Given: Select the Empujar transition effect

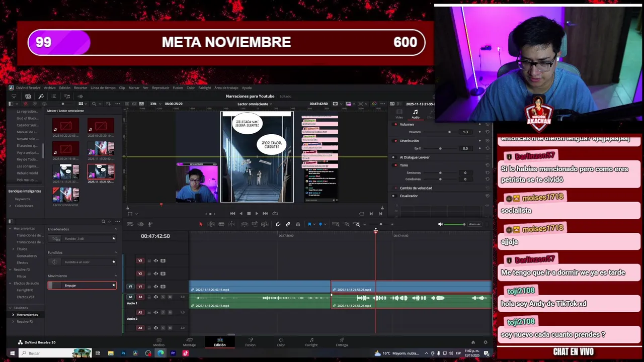Looking at the screenshot, I should pyautogui.click(x=82, y=286).
